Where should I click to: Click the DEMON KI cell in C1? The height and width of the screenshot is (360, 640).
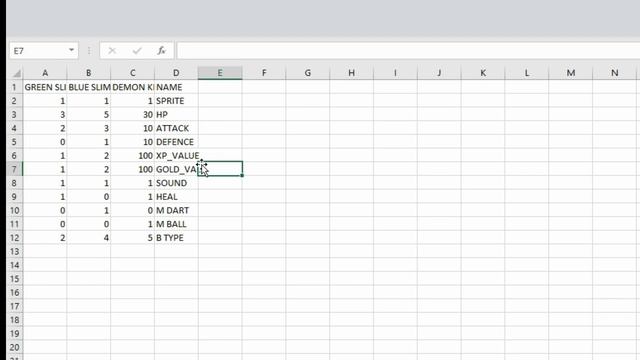tap(132, 87)
